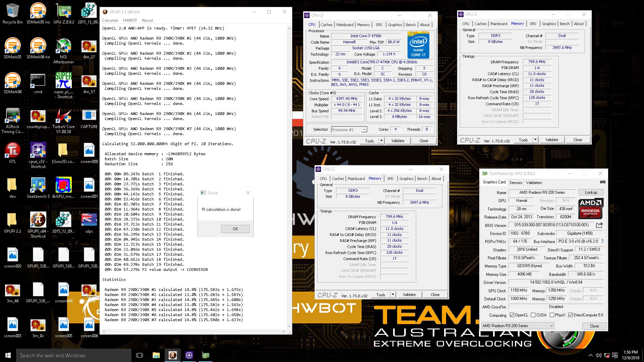The width and height of the screenshot is (644, 362).
Task: Toggle the DirectCompute 5.0 checkbox
Action: (570, 315)
